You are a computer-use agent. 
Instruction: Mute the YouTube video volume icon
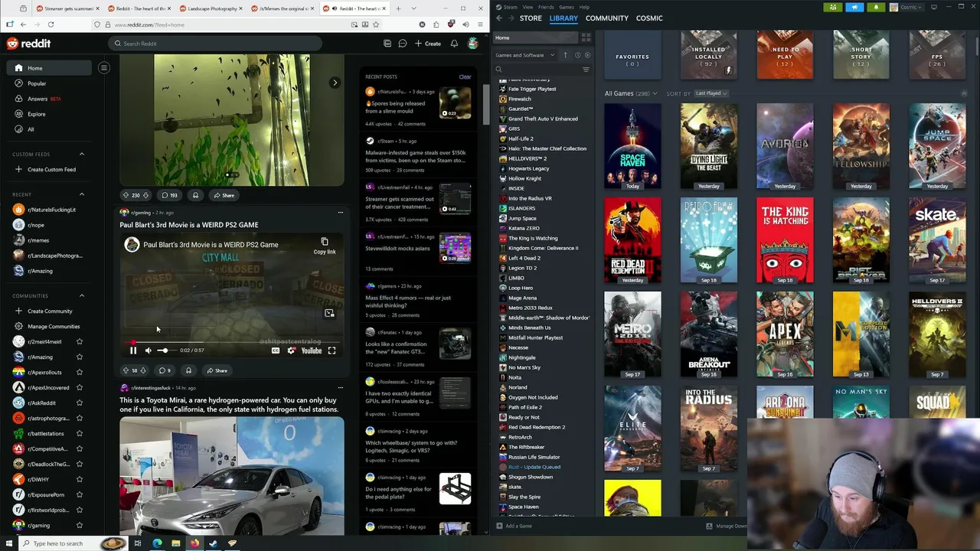[x=148, y=350]
